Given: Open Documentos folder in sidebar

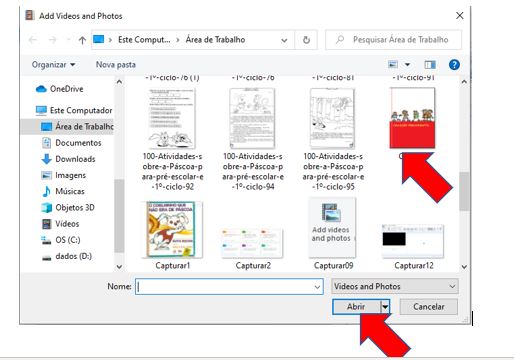Looking at the screenshot, I should tap(72, 143).
